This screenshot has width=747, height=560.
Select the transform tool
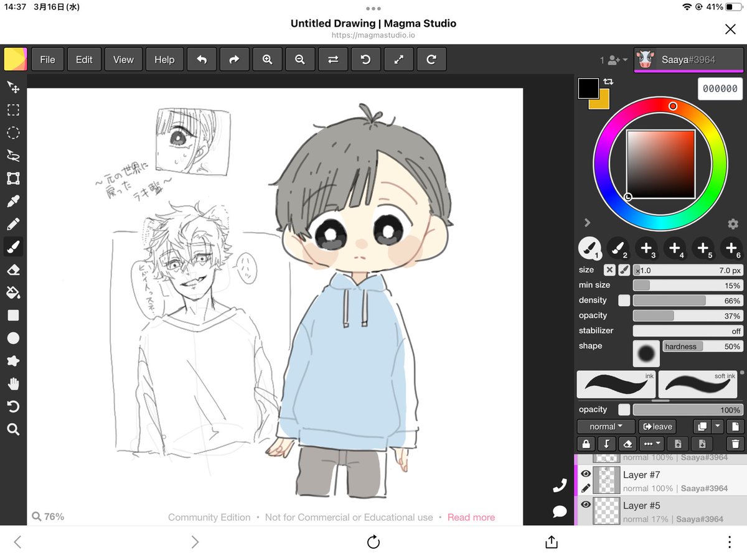[13, 179]
